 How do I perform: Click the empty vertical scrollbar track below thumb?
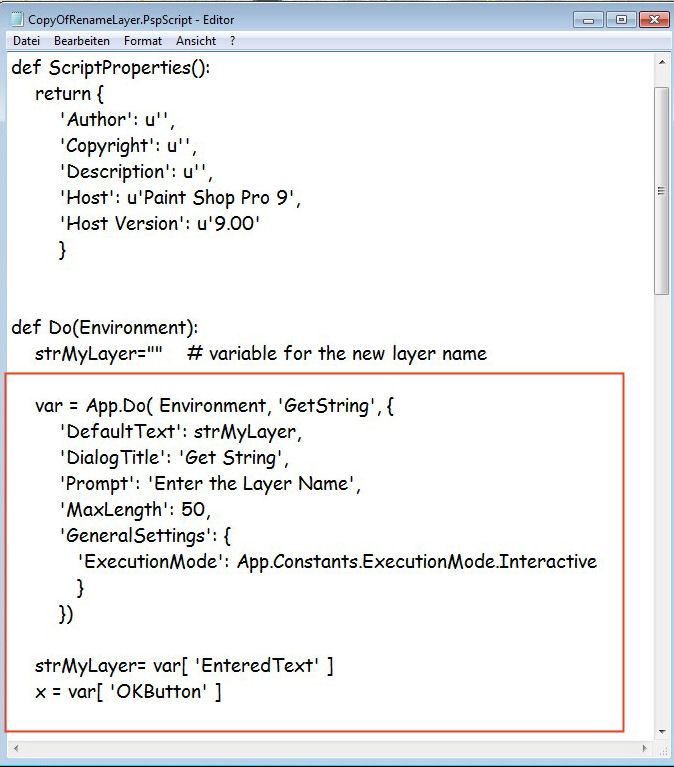(x=660, y=500)
